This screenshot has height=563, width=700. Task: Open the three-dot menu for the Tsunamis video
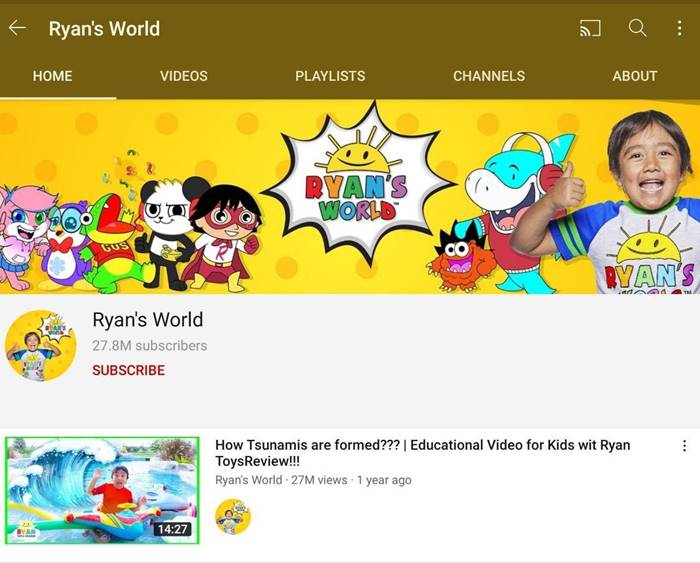tap(684, 446)
